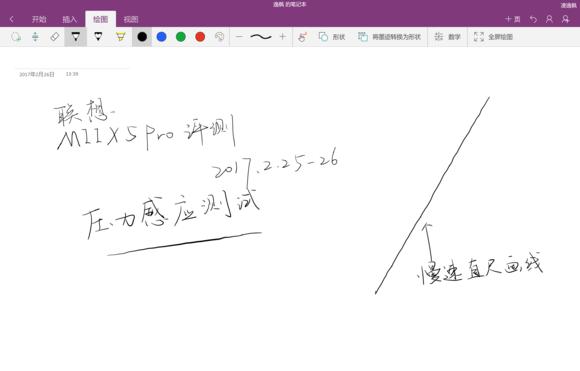Viewport: 580px width, 371px height.
Task: Click the 形状 (Shapes) button
Action: coord(332,37)
